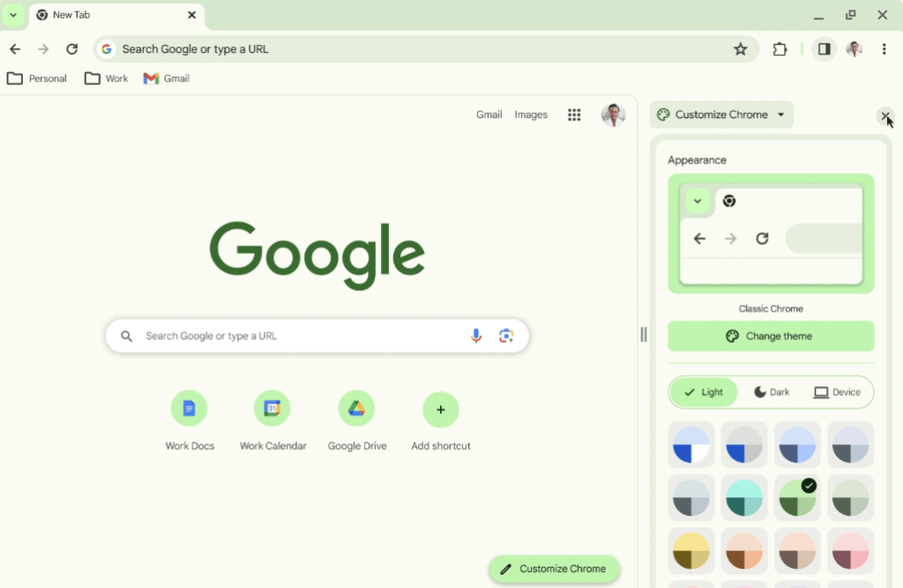Click the magnifier icon in search box
Image resolution: width=903 pixels, height=588 pixels.
coord(127,336)
